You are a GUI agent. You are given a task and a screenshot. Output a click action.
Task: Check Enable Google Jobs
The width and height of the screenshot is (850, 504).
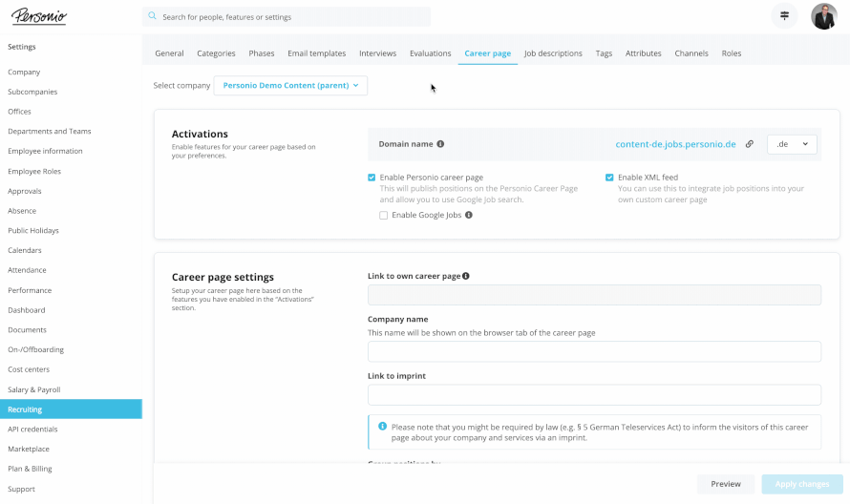pos(383,216)
